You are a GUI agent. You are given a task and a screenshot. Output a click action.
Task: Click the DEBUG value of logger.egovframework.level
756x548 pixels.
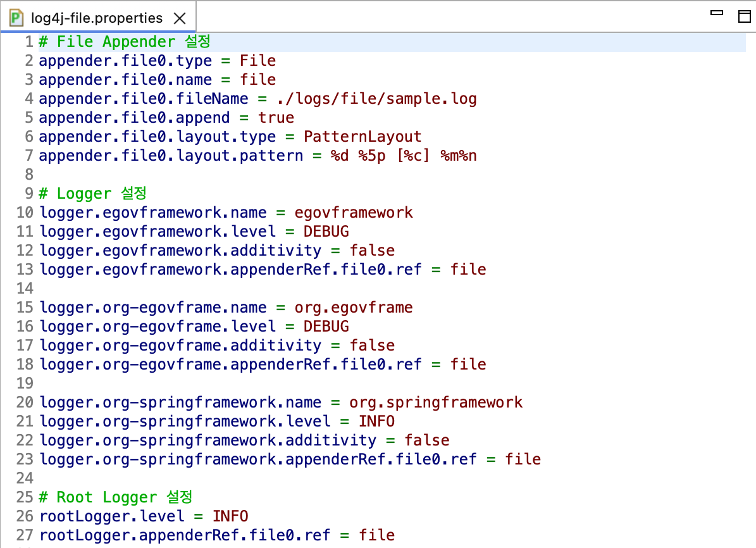(326, 232)
